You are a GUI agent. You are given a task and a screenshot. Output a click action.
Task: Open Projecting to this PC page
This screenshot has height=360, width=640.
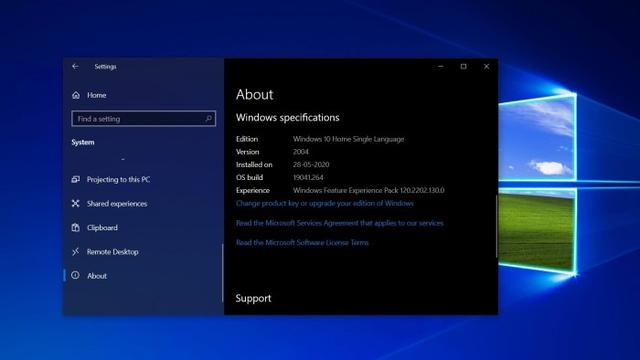tap(118, 180)
